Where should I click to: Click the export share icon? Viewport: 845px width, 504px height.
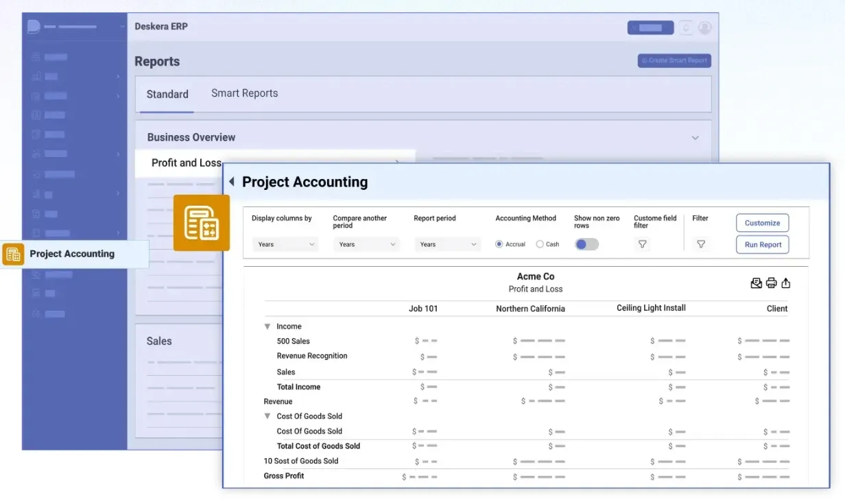tap(786, 283)
